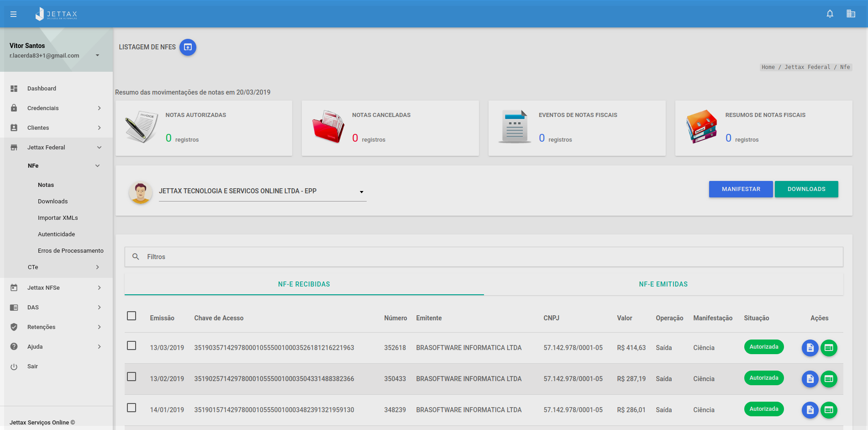Screen dimensions: 868x430
Task: Open document icon for note 350433
Action: point(810,379)
